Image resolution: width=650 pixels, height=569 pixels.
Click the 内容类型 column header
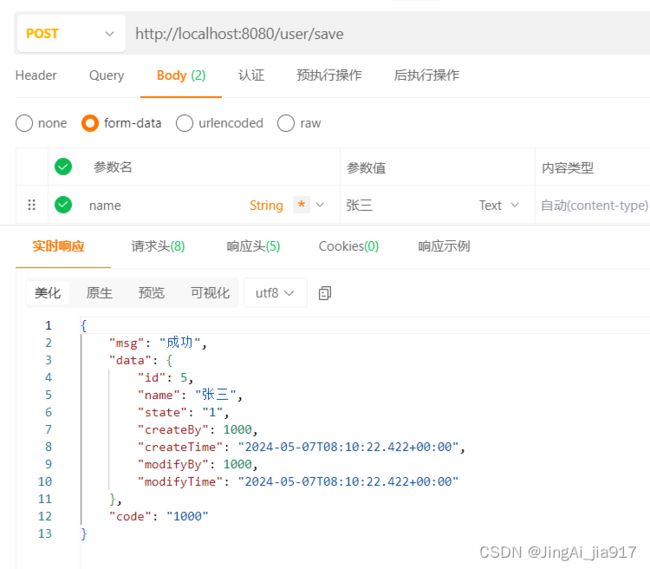pos(567,168)
